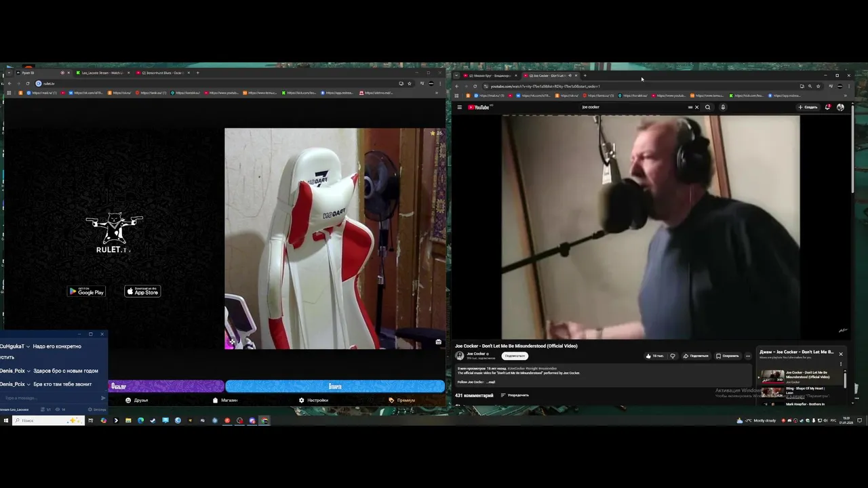Open weather 'Mostly cloudy' taskbar widget

click(x=757, y=420)
